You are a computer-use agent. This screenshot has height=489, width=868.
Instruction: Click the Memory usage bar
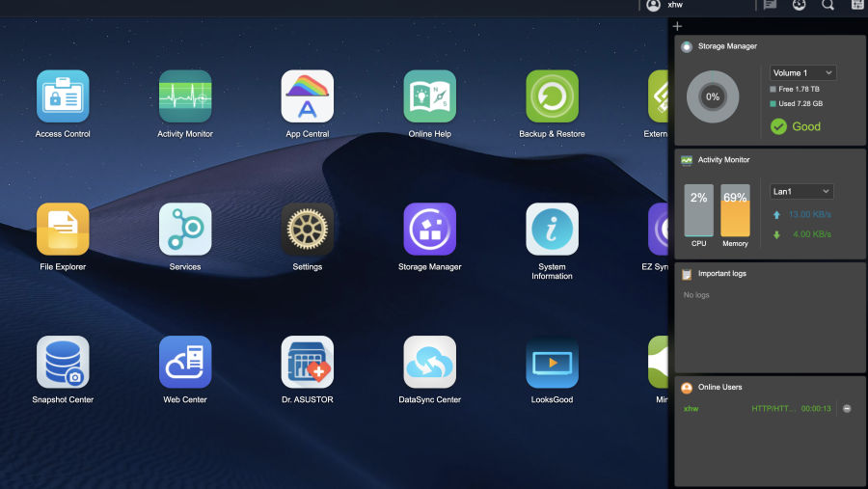click(735, 210)
